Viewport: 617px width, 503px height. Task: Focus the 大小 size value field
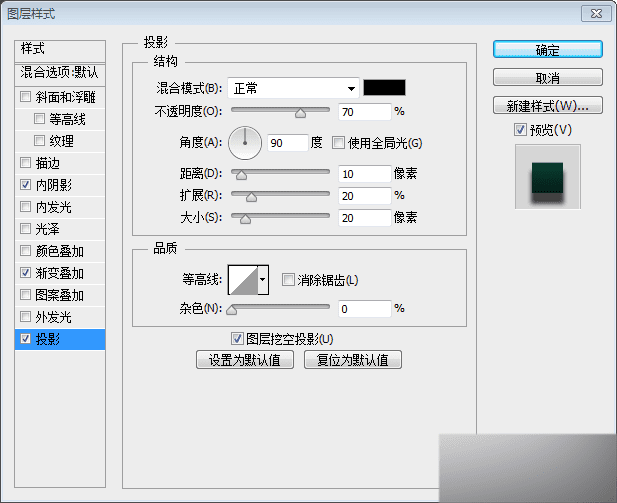point(365,218)
